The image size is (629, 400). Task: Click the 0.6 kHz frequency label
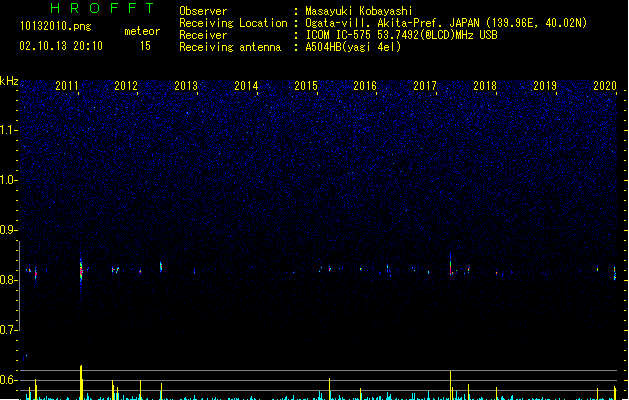(8, 380)
